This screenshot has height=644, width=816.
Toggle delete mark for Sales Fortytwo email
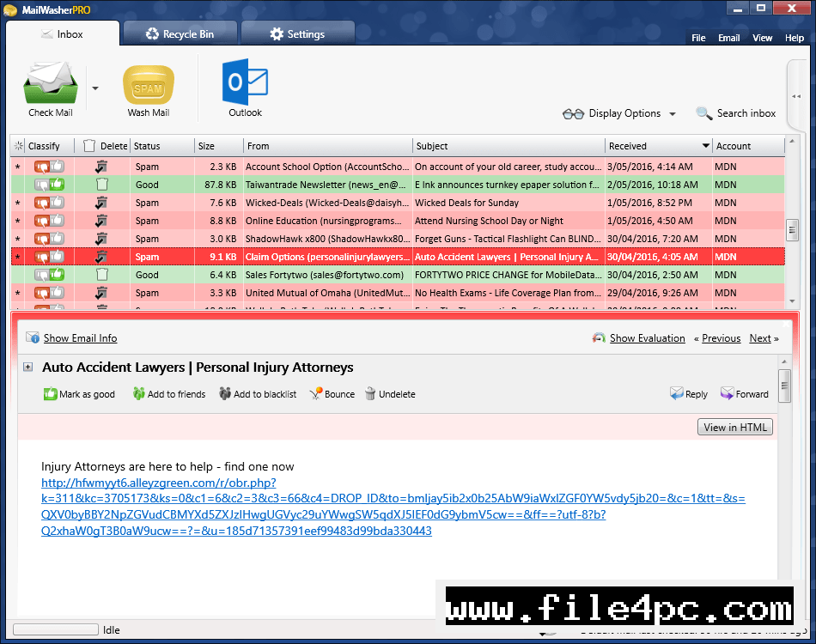tap(102, 275)
